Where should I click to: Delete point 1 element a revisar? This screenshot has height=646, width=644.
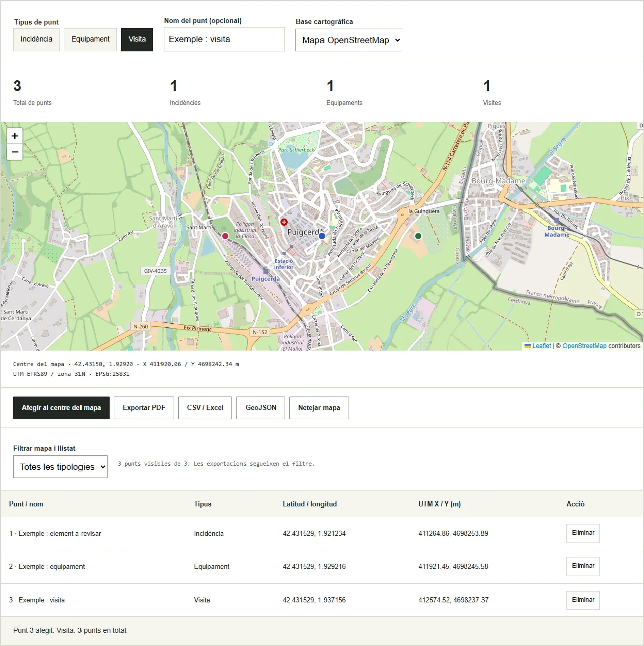[583, 533]
